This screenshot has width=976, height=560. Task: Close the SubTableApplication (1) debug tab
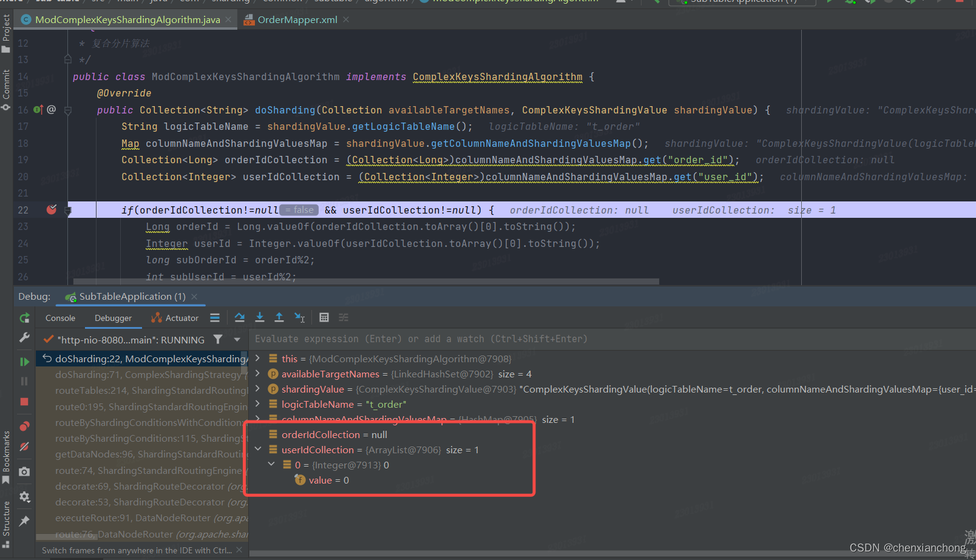click(194, 297)
